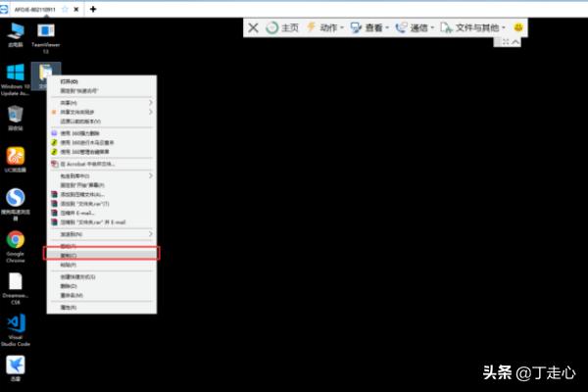Click the 回收站 recycle bin icon
The image size is (588, 392).
tap(16, 116)
